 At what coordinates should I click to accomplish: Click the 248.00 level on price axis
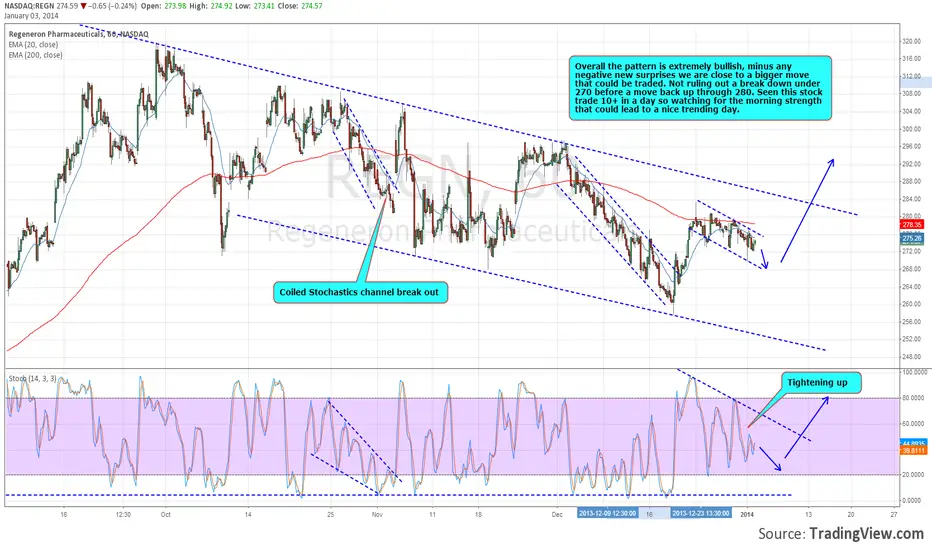[911, 357]
